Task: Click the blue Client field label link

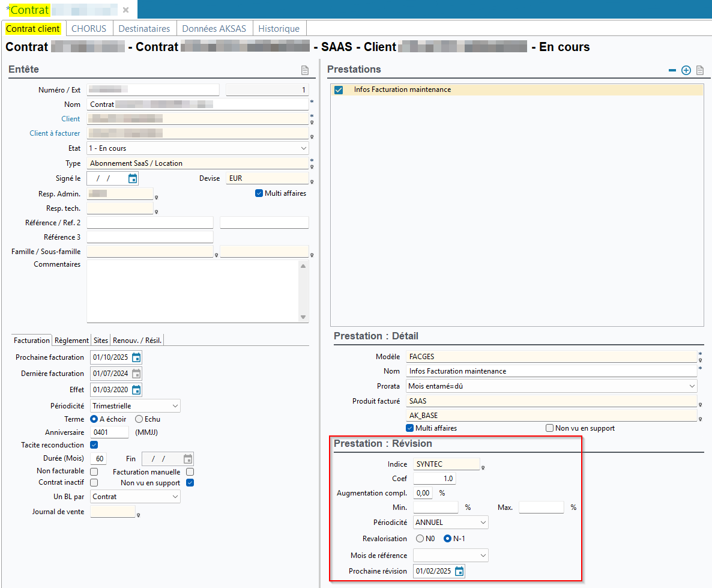Action: tap(70, 119)
